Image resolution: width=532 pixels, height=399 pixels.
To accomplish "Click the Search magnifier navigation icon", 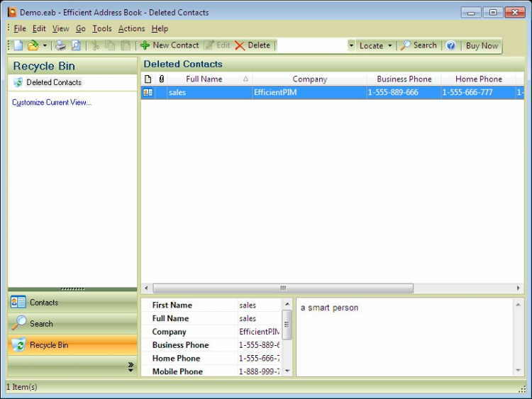I will pos(18,323).
